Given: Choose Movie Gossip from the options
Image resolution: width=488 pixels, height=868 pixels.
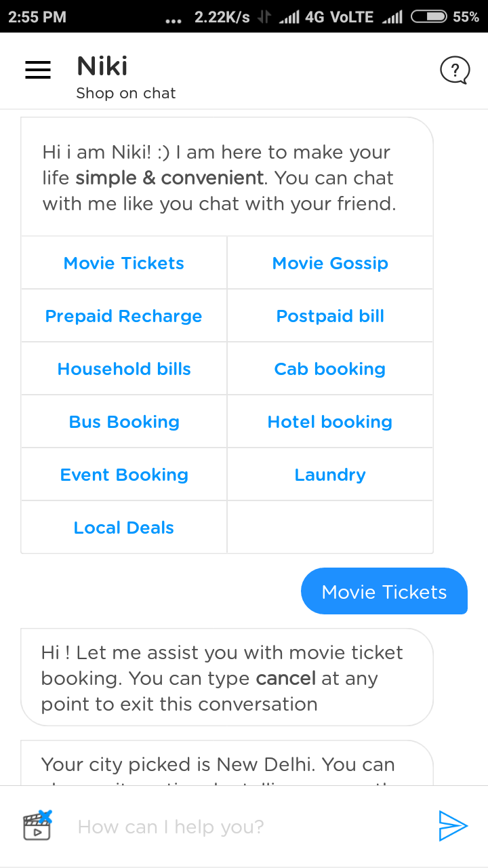Looking at the screenshot, I should coord(330,263).
